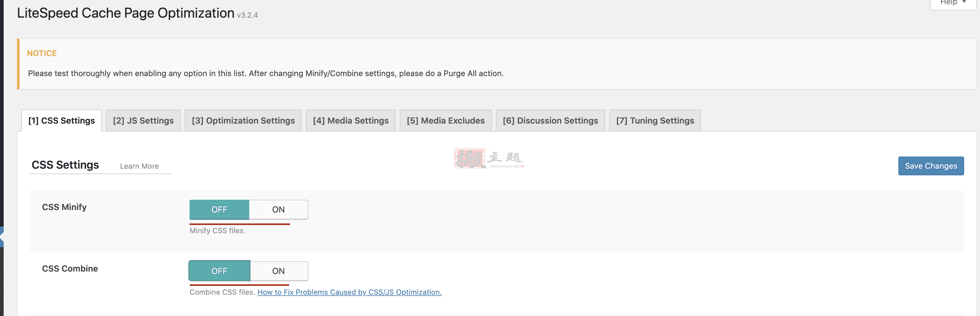Screen dimensions: 980x316
Task: Click the CSS Minify setting label
Action: click(64, 207)
